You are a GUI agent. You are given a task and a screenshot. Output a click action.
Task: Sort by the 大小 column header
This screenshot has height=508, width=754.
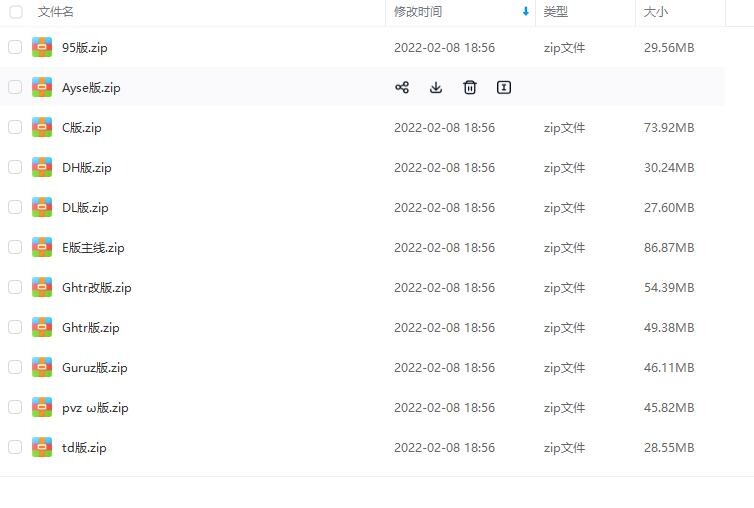[656, 12]
